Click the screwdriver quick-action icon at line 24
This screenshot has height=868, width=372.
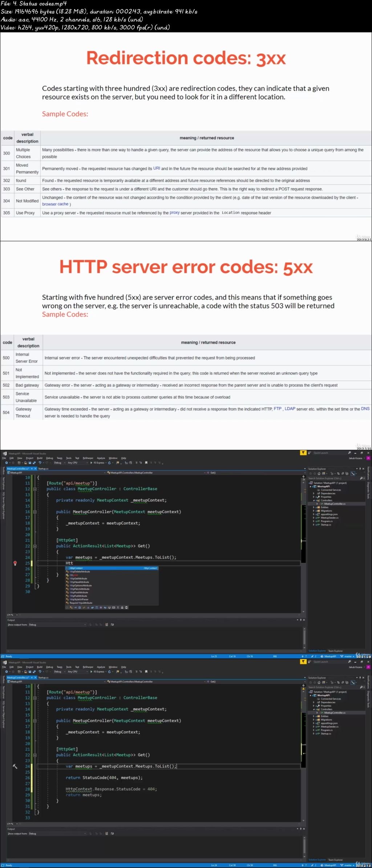pos(15,766)
